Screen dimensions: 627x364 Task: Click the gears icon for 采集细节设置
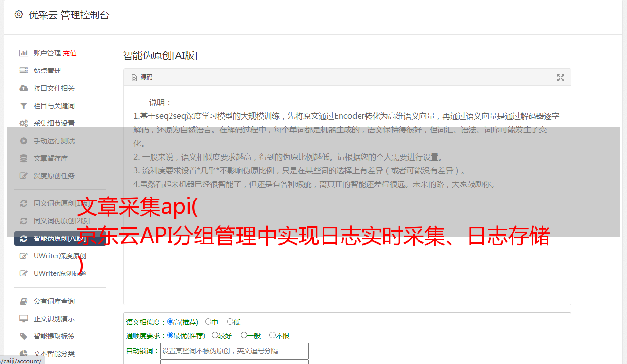click(23, 123)
